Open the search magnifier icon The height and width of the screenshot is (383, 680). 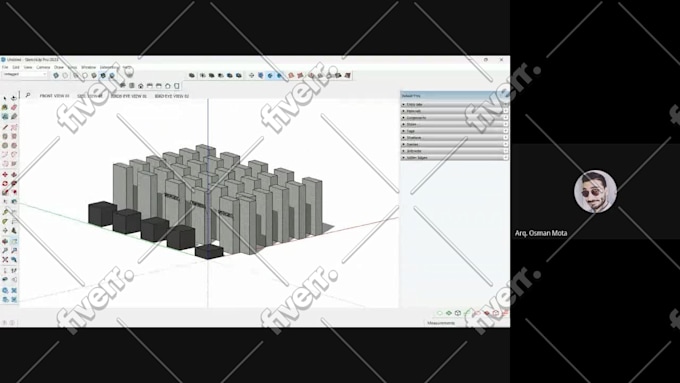(x=28, y=95)
